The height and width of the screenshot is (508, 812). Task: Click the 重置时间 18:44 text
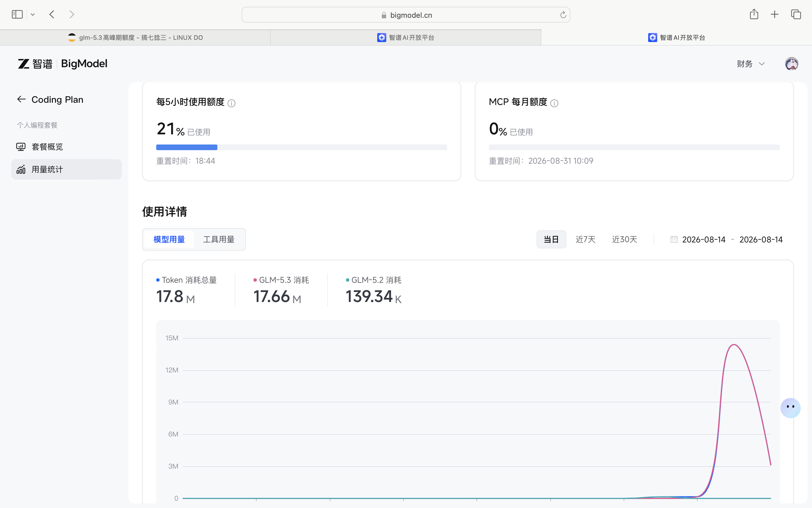point(186,161)
